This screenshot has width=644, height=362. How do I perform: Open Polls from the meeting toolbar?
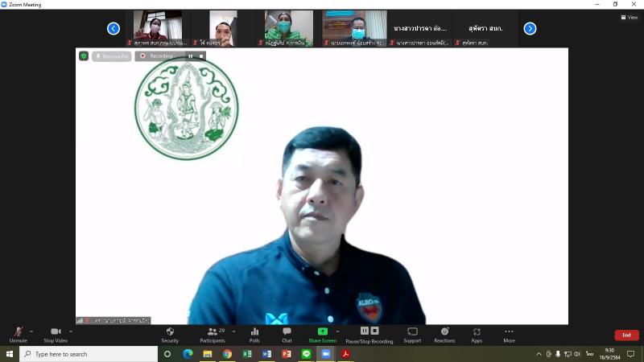pyautogui.click(x=254, y=335)
